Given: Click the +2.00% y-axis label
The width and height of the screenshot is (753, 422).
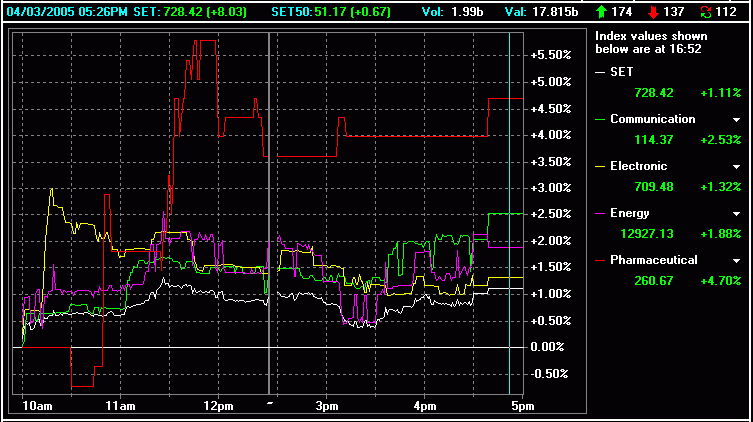Looking at the screenshot, I should pyautogui.click(x=551, y=241).
